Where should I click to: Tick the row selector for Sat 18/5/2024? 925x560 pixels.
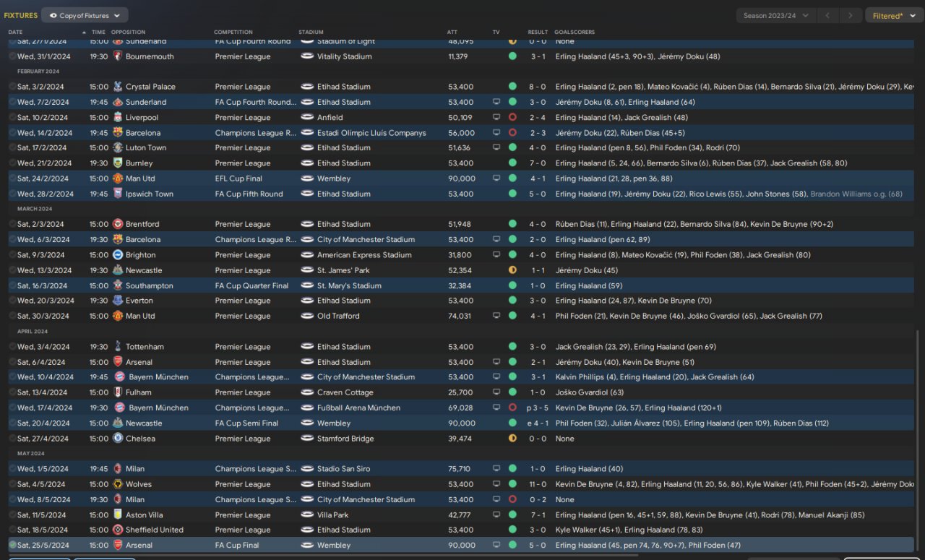tap(12, 530)
